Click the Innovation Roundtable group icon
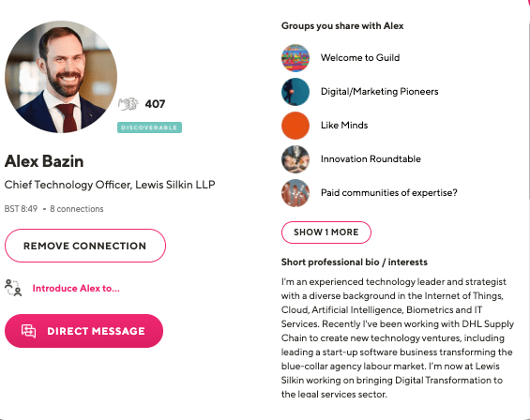The image size is (530, 420). [x=295, y=159]
